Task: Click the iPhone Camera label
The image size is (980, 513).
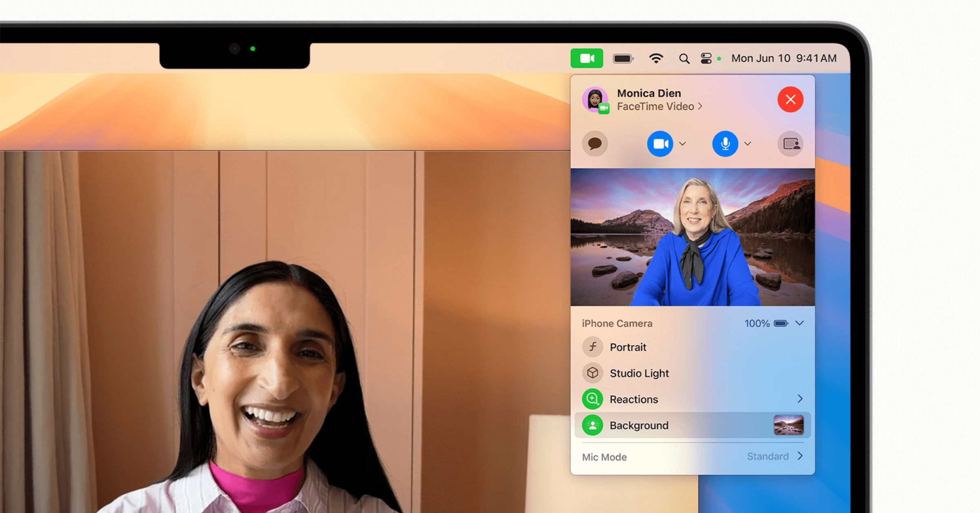Action: coord(617,323)
